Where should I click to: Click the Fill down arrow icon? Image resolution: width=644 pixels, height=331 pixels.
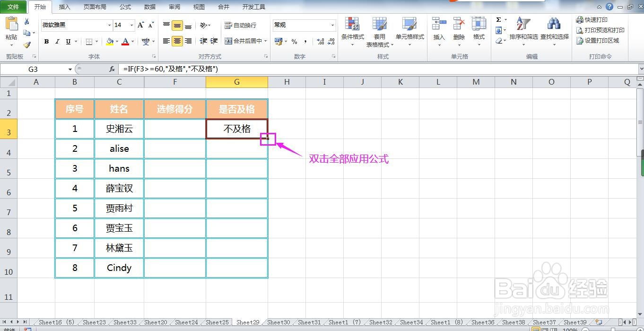tap(498, 31)
